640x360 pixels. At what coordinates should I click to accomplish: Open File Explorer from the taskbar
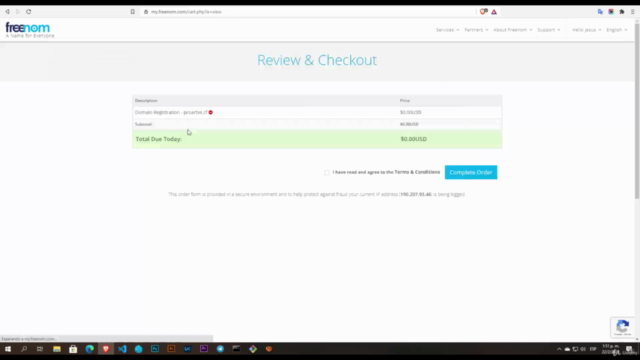[57, 349]
